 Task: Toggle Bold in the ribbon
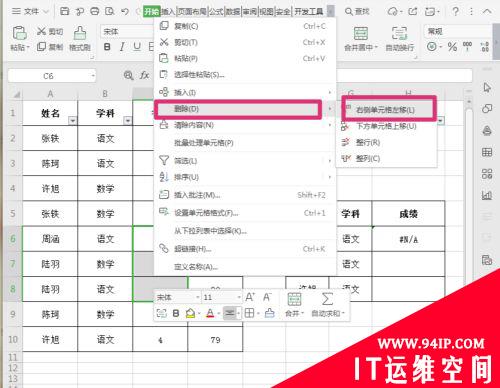tap(107, 47)
